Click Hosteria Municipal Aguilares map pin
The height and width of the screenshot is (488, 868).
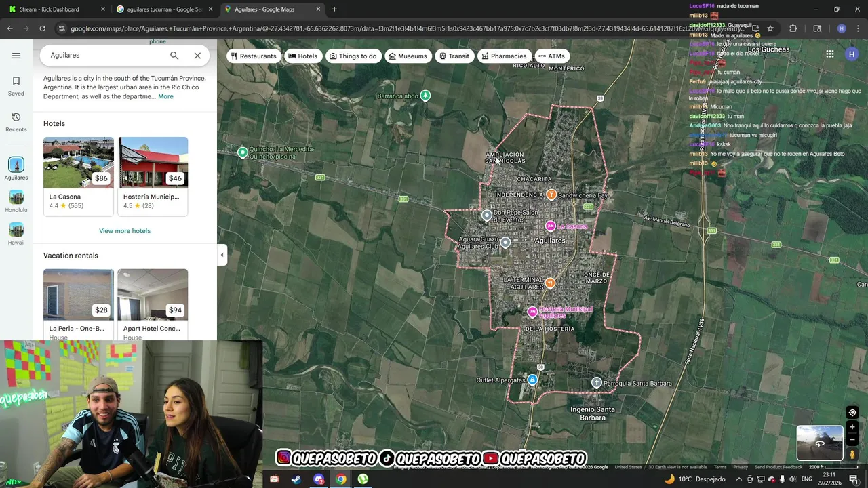pos(532,312)
